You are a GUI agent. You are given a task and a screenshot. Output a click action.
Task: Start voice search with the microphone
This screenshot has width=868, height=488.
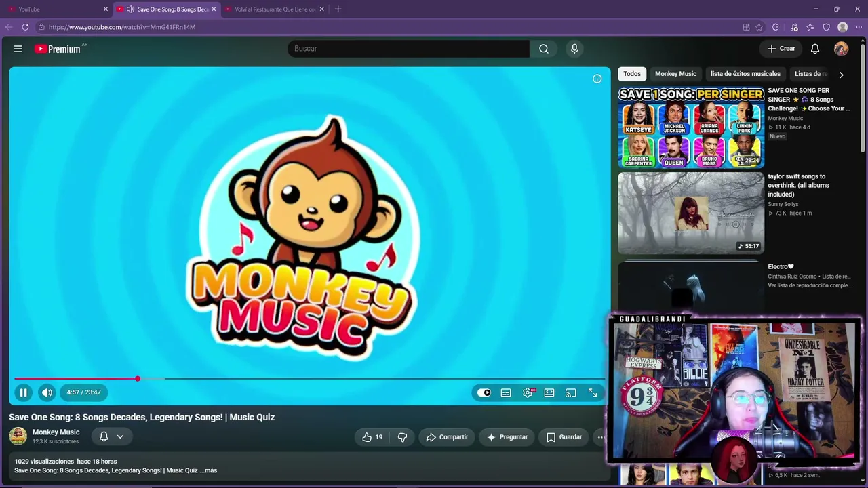tap(574, 49)
